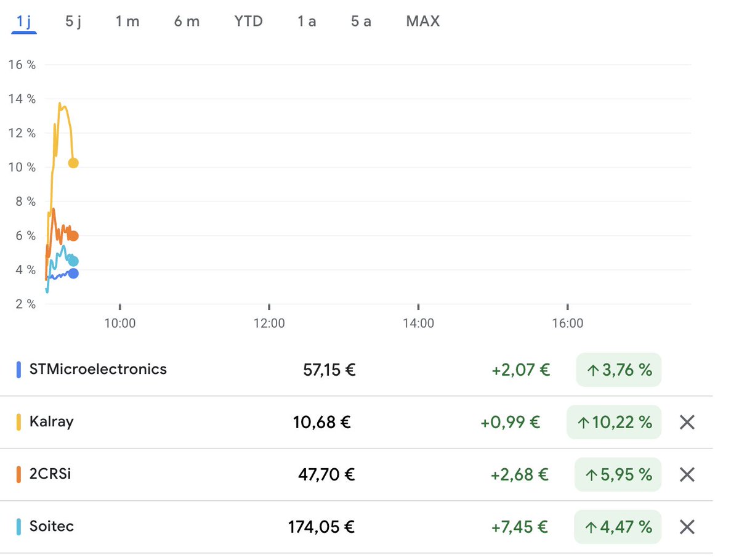Image resolution: width=739 pixels, height=560 pixels.
Task: Remove 2CRSi from the comparison
Action: coord(687,474)
